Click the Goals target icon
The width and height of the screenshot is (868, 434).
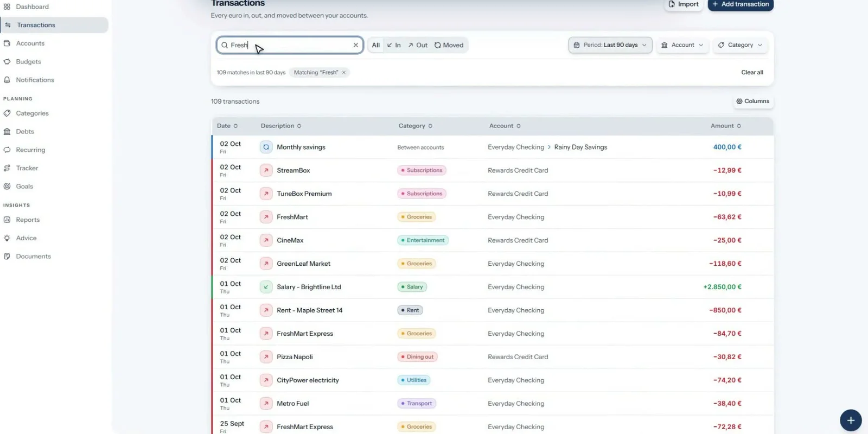[7, 186]
